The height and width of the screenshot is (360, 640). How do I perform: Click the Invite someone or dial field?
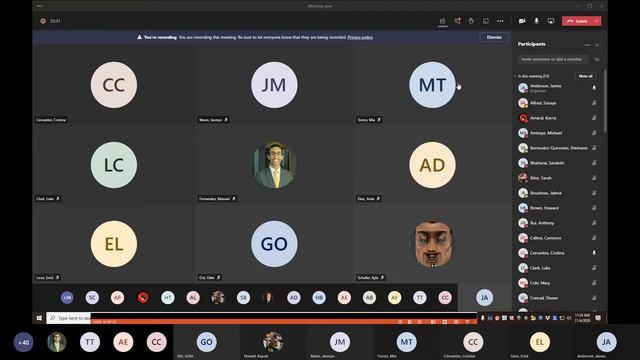[553, 60]
